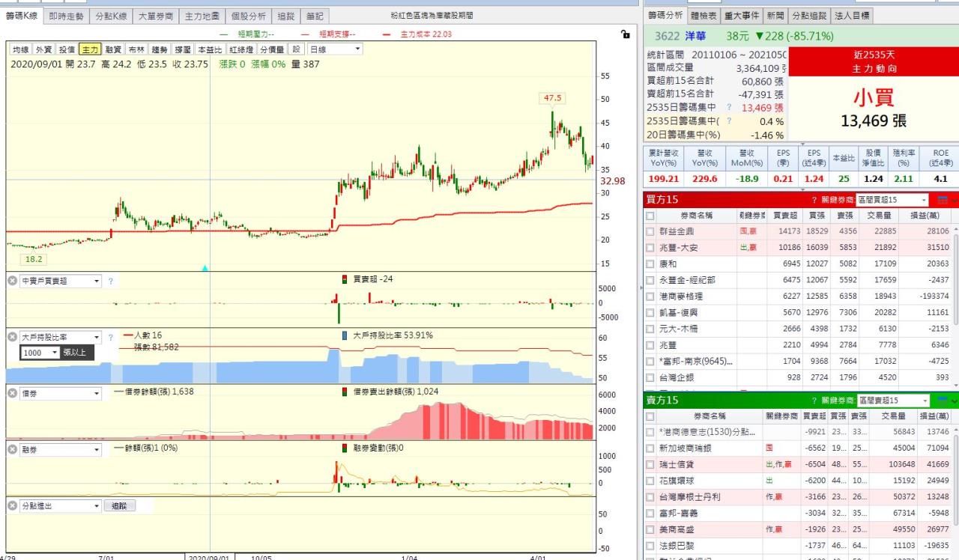Viewport: 959px width, 560px height.
Task: Click the help icon beside 大戶持股比率
Action: point(110,338)
